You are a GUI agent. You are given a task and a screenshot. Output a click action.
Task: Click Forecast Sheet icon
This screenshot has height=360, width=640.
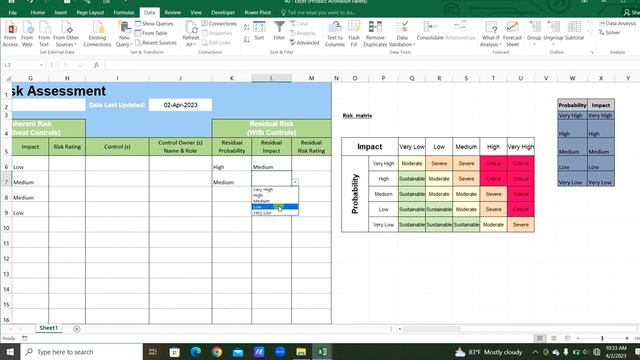click(x=512, y=33)
